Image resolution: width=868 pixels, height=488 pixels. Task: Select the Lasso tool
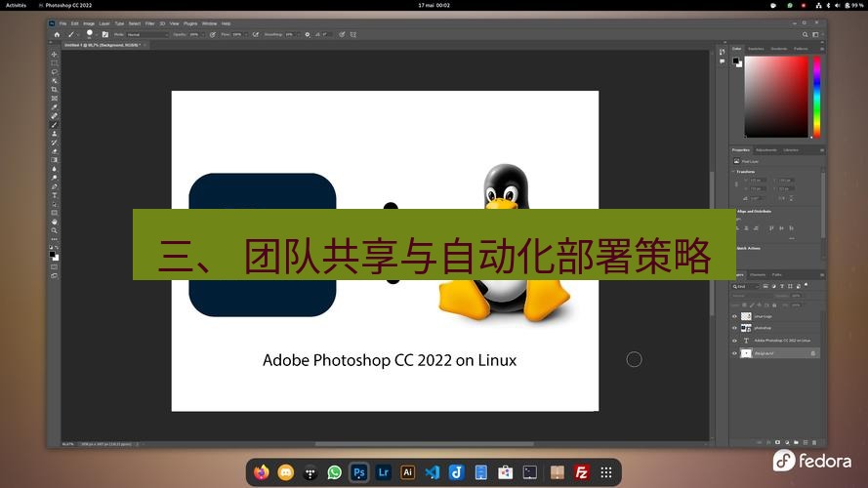click(x=55, y=71)
